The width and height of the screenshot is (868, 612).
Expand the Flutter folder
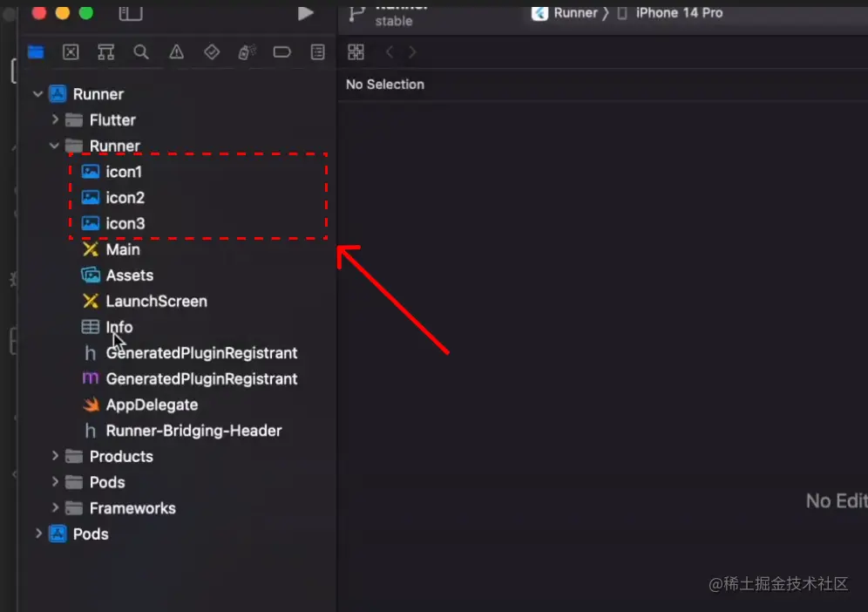(x=55, y=119)
